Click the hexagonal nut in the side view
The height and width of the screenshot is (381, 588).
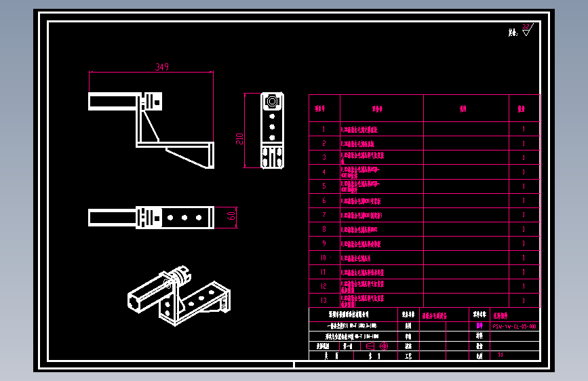tap(272, 101)
